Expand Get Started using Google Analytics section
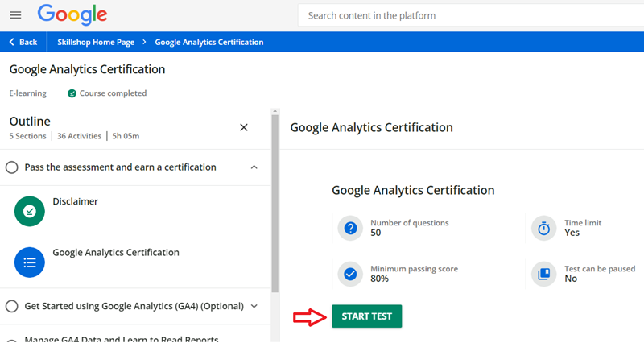This screenshot has width=644, height=343. pos(254,306)
